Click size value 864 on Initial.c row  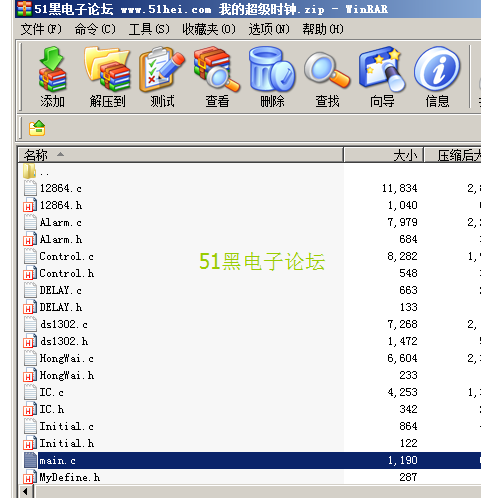(x=408, y=426)
